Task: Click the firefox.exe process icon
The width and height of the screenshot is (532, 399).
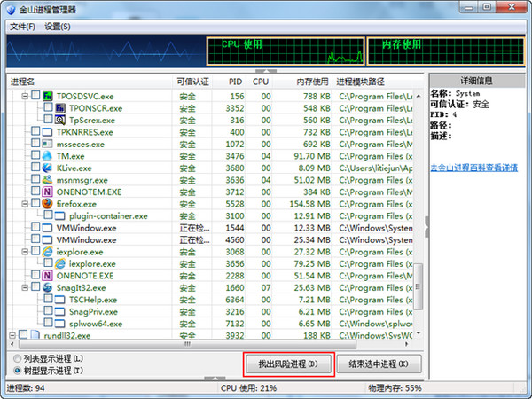Action: pyautogui.click(x=48, y=203)
